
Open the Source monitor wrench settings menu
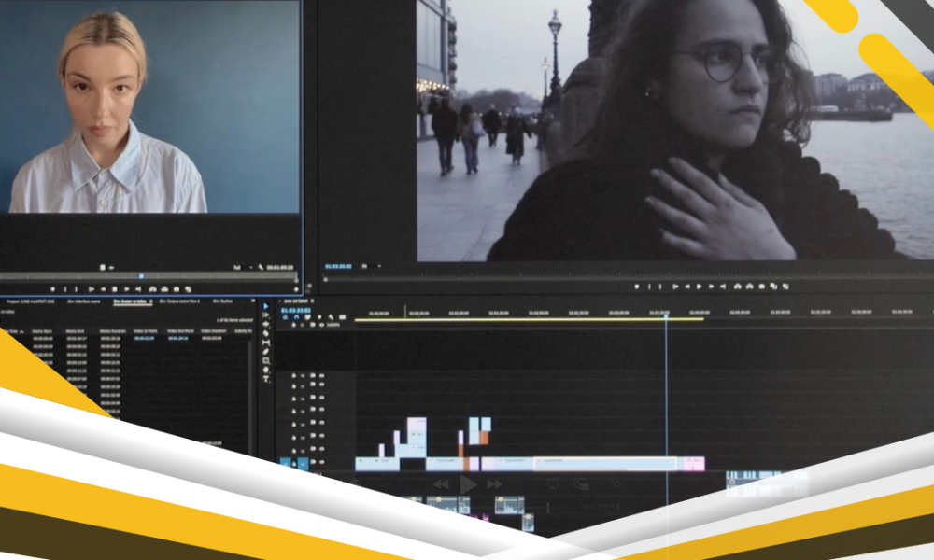[261, 267]
